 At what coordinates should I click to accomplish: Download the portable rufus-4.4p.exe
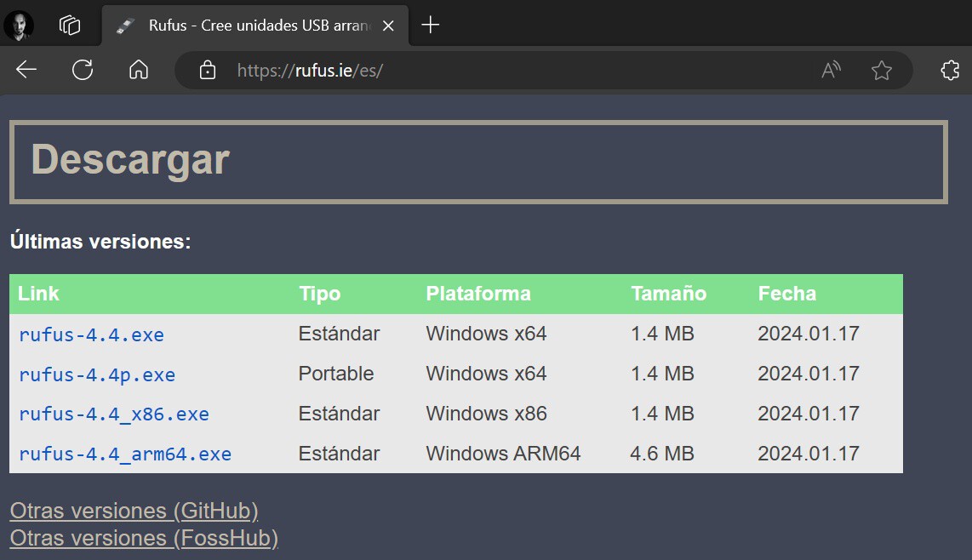97,374
